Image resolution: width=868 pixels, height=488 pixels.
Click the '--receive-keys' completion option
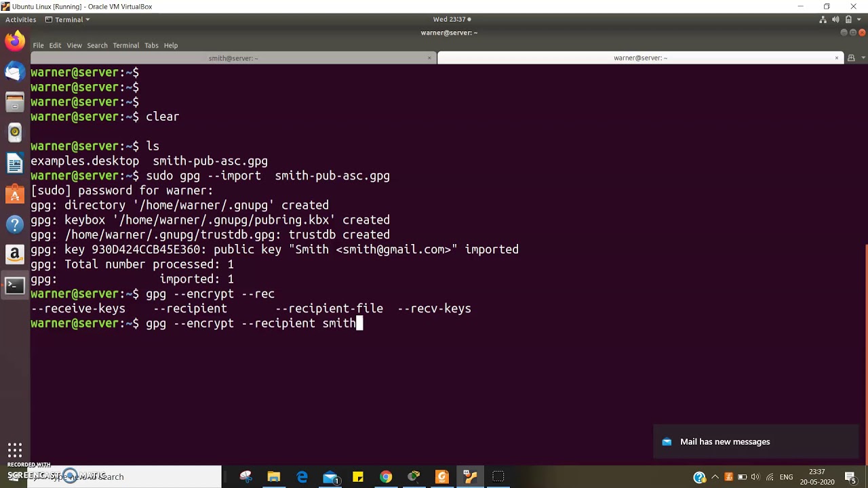(x=78, y=308)
